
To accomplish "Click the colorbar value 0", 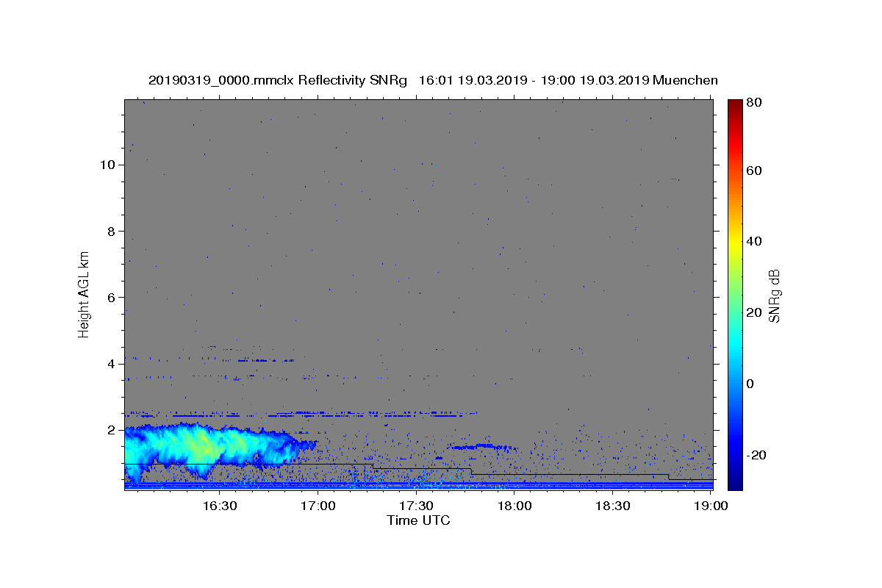I will tap(750, 384).
